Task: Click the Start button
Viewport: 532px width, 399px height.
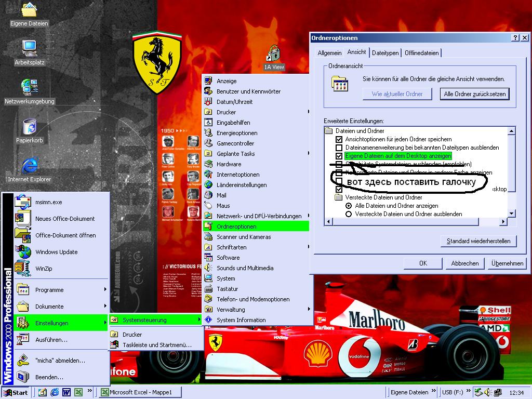Action: 16,393
